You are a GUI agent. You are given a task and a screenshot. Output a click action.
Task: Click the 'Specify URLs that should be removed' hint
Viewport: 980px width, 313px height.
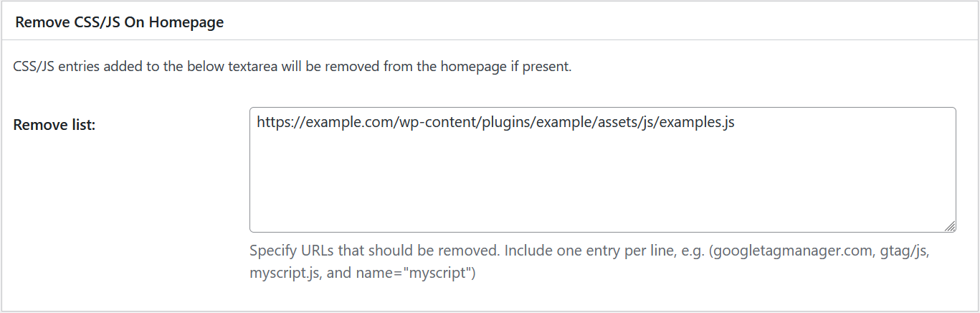point(375,252)
